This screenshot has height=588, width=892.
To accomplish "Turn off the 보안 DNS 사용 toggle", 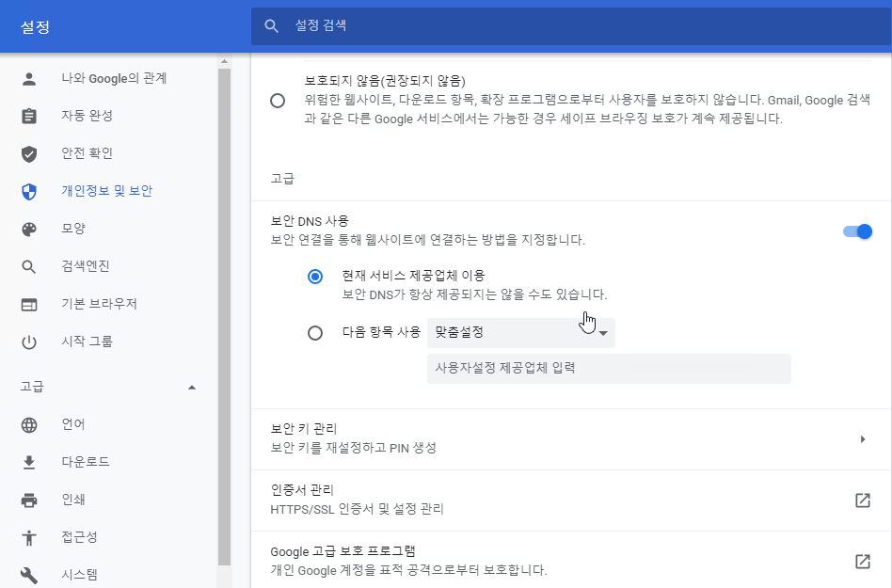I will point(857,231).
